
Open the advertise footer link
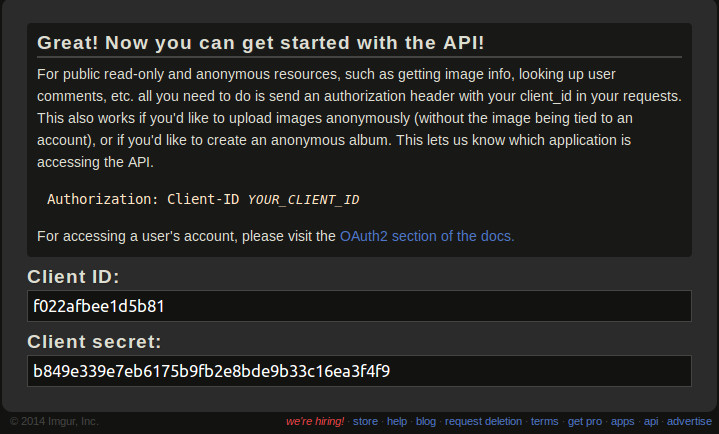689,421
